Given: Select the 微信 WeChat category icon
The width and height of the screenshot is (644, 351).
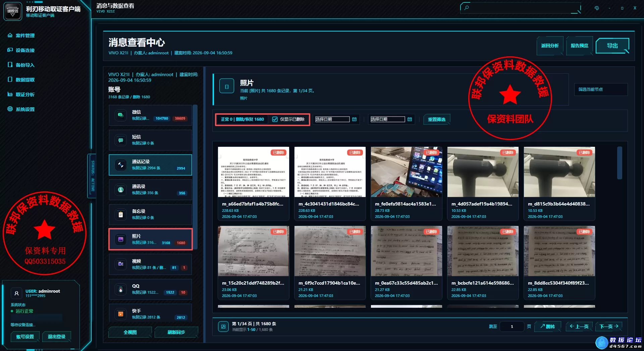Looking at the screenshot, I should pos(121,115).
